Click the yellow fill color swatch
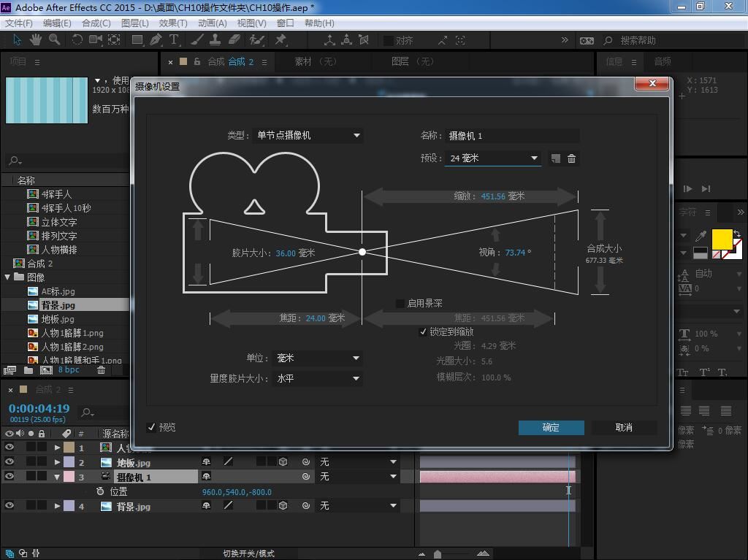748x560 pixels. (x=722, y=239)
